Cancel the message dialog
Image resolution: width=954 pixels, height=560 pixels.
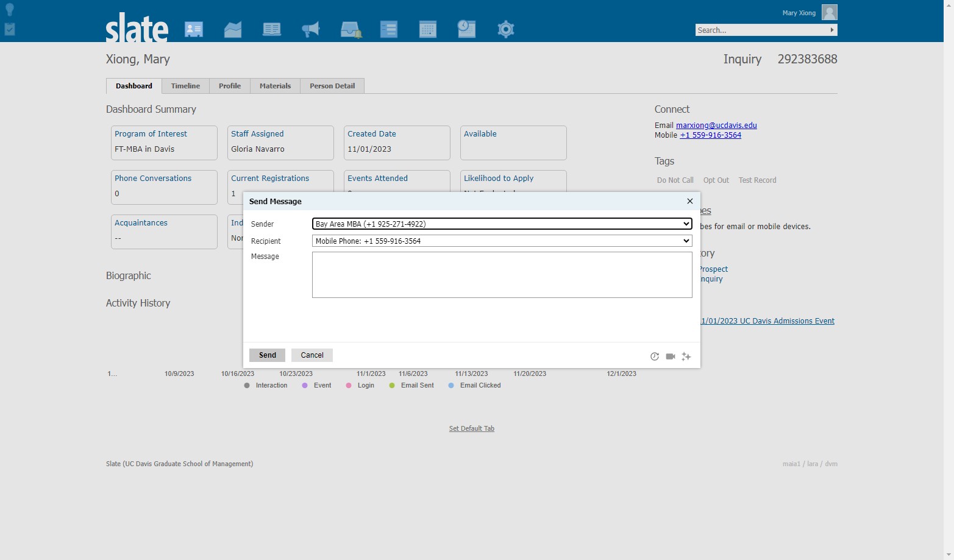pos(312,355)
